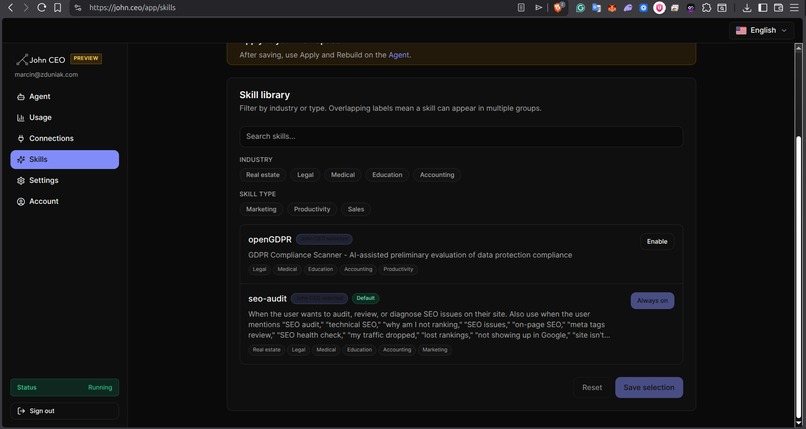Click the PREVIEW badge

pos(86,59)
